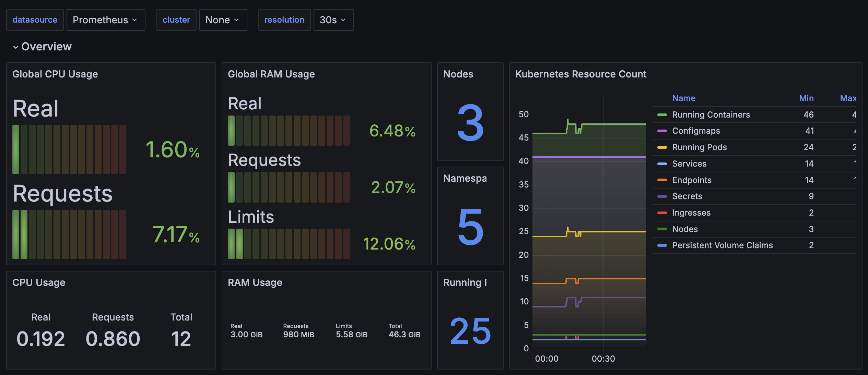Toggle Running Containers series in legend
Viewport: 868px width, 375px height.
tap(711, 114)
